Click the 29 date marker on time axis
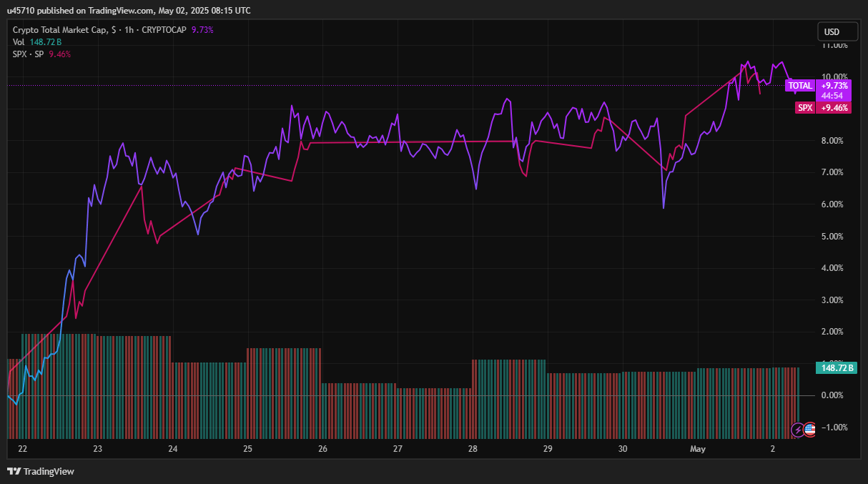The width and height of the screenshot is (868, 484). 548,449
